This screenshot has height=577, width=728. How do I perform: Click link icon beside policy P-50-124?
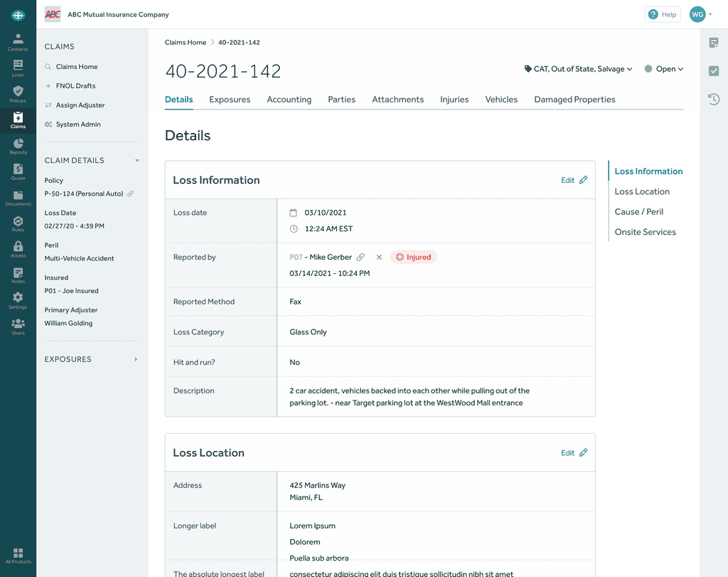[131, 194]
